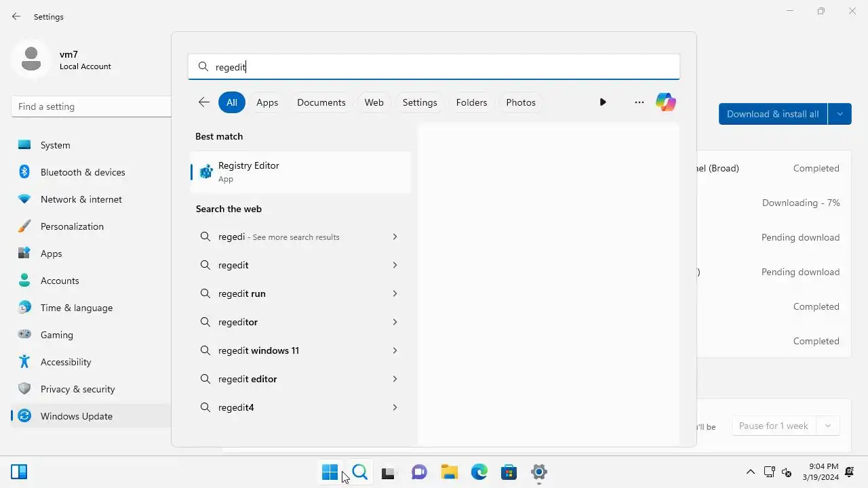Screen dimensions: 868x488
Task: Switch to Web search filter
Action: click(x=374, y=102)
